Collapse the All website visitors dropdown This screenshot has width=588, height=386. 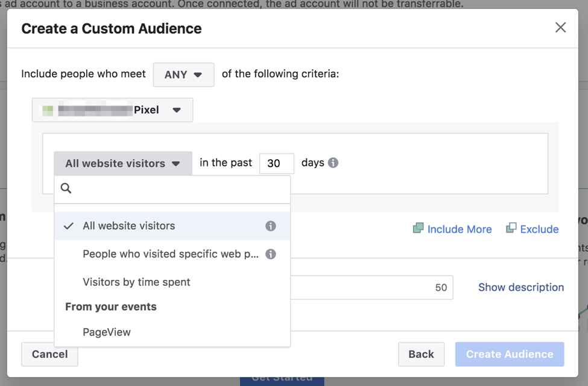click(123, 163)
